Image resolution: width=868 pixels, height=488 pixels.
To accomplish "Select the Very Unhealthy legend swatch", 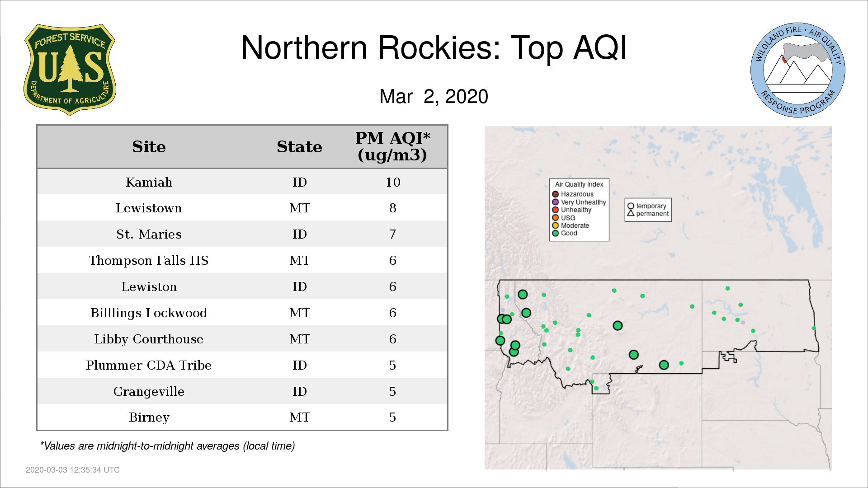I will tap(555, 202).
